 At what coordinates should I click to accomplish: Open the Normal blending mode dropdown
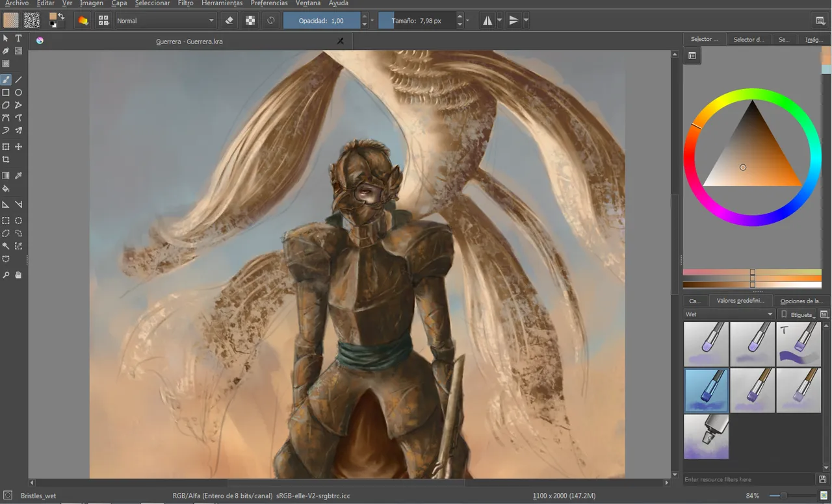coord(165,21)
